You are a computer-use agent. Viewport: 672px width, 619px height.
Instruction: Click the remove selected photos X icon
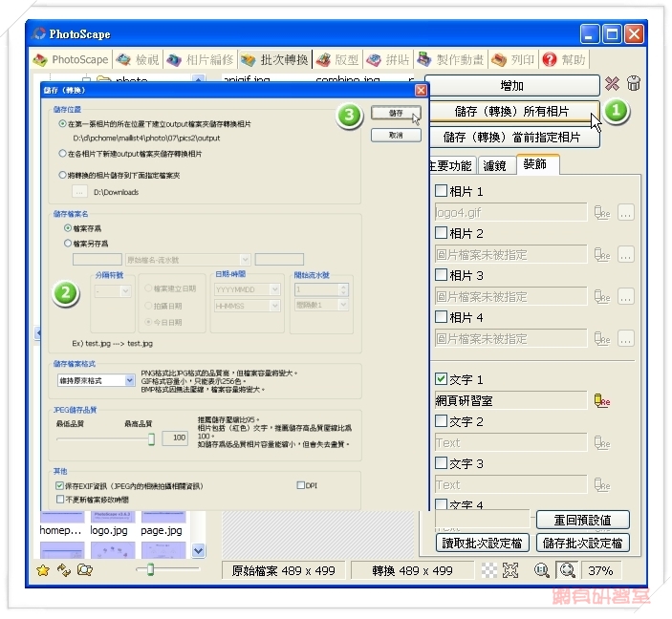612,83
